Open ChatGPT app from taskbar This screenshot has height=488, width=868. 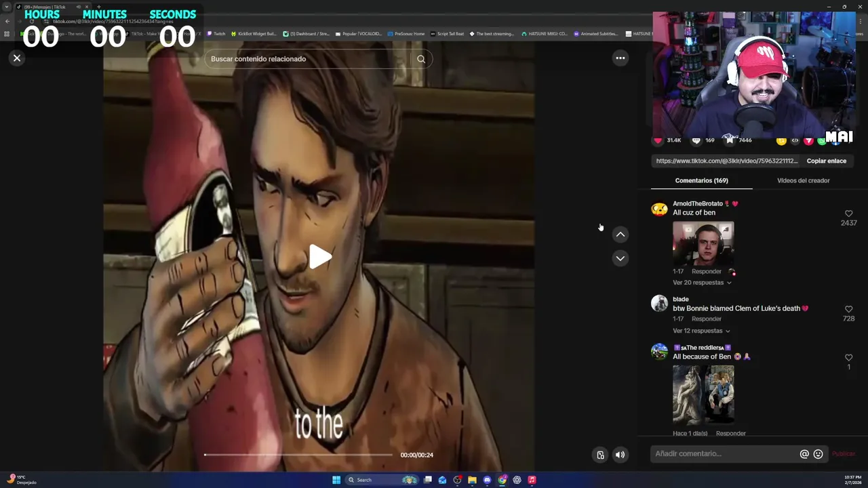[517, 480]
